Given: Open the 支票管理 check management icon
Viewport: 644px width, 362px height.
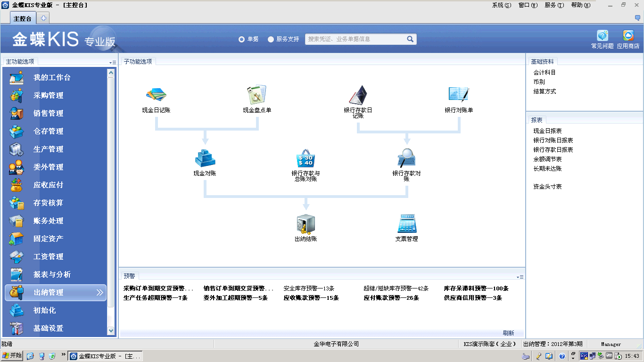Looking at the screenshot, I should tap(407, 224).
